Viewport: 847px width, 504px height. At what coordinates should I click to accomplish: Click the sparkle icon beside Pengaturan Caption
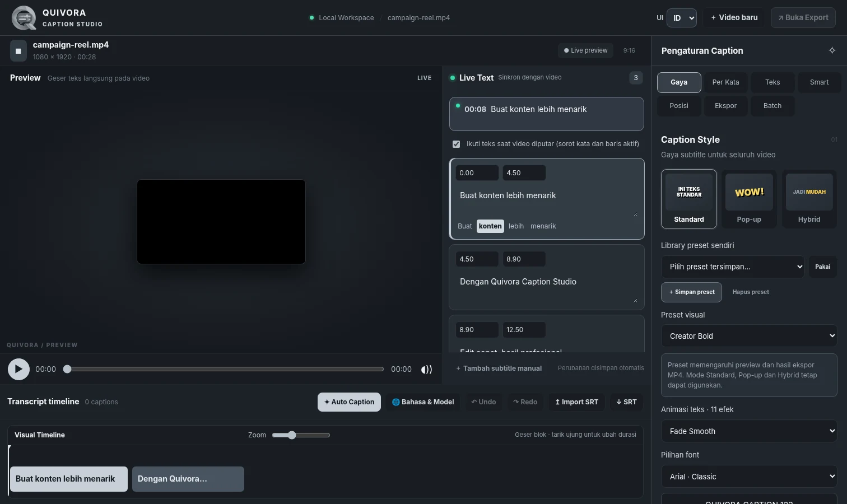(832, 50)
